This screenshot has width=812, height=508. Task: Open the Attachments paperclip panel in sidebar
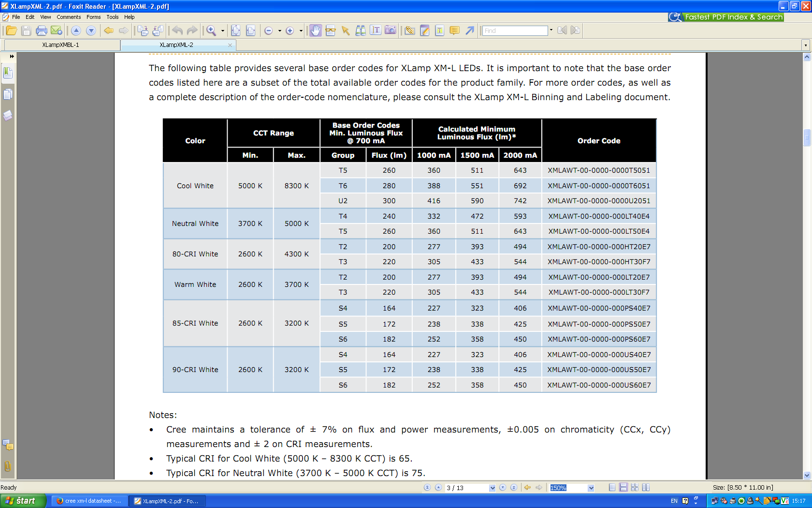coord(8,466)
